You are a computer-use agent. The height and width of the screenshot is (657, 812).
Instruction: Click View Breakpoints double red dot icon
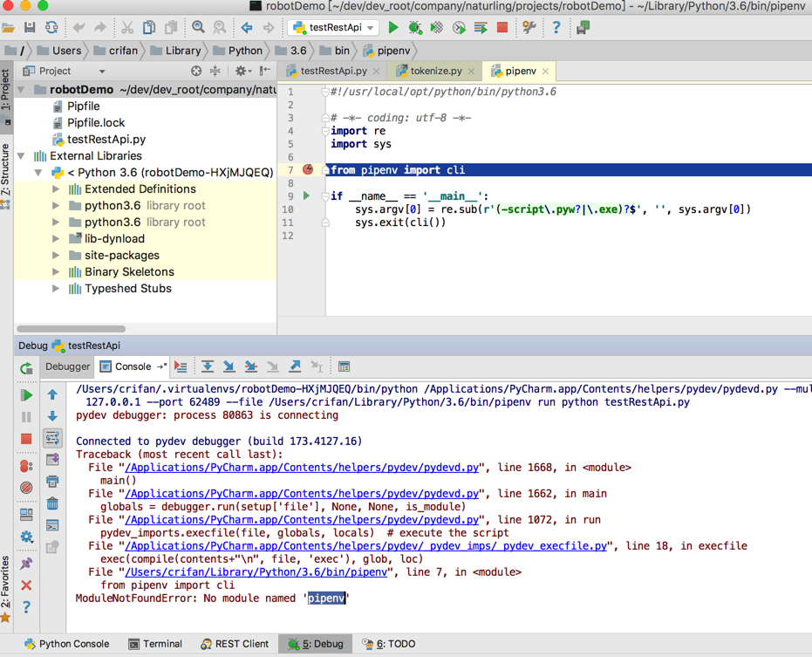point(26,466)
